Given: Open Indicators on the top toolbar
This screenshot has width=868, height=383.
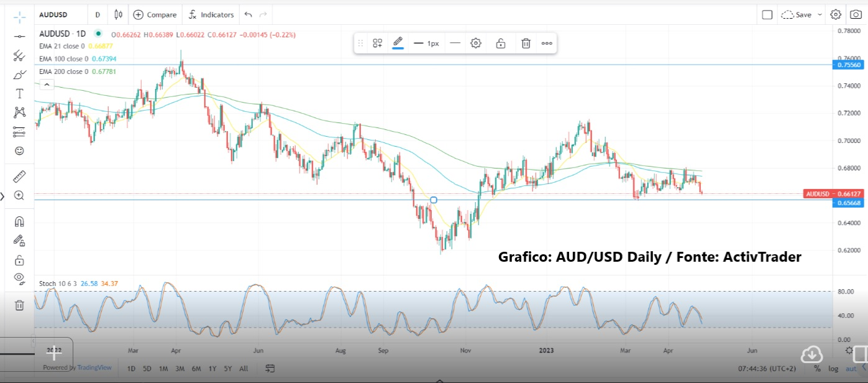Looking at the screenshot, I should pos(211,14).
